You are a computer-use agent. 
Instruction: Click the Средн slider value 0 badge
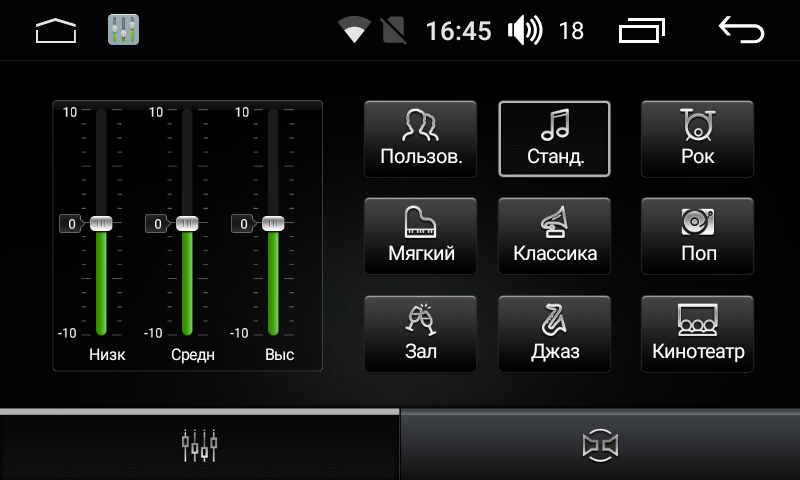click(x=158, y=223)
